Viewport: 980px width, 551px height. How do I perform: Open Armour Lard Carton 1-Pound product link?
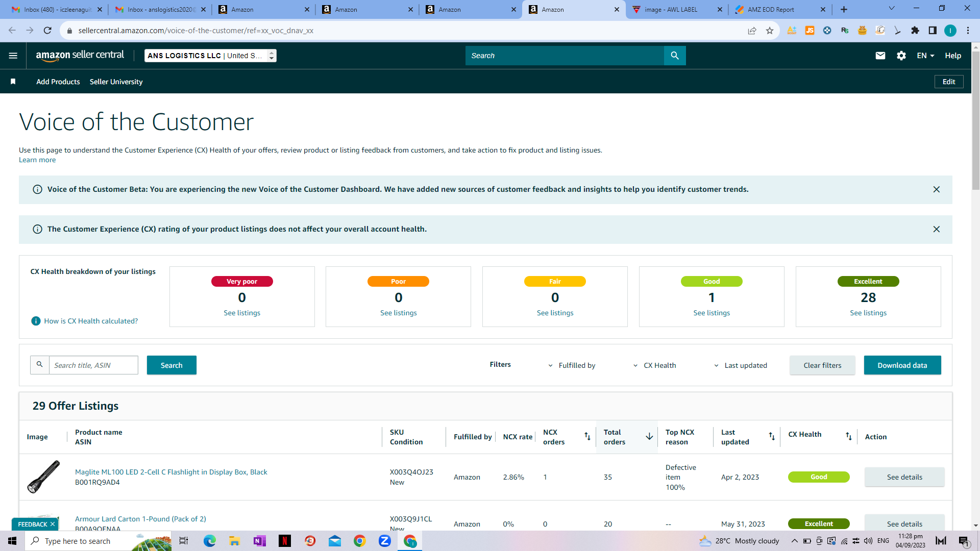coord(140,519)
